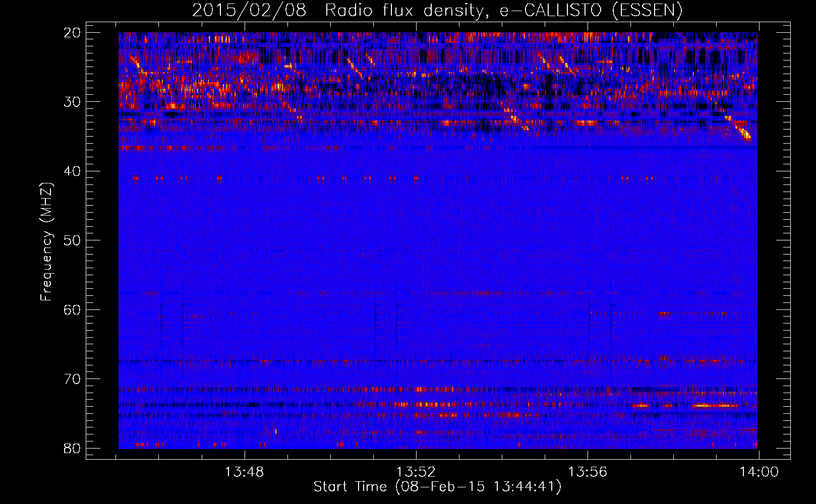This screenshot has height=504, width=816.
Task: Click the 60 MHz frequency tick label
Action: tap(72, 310)
